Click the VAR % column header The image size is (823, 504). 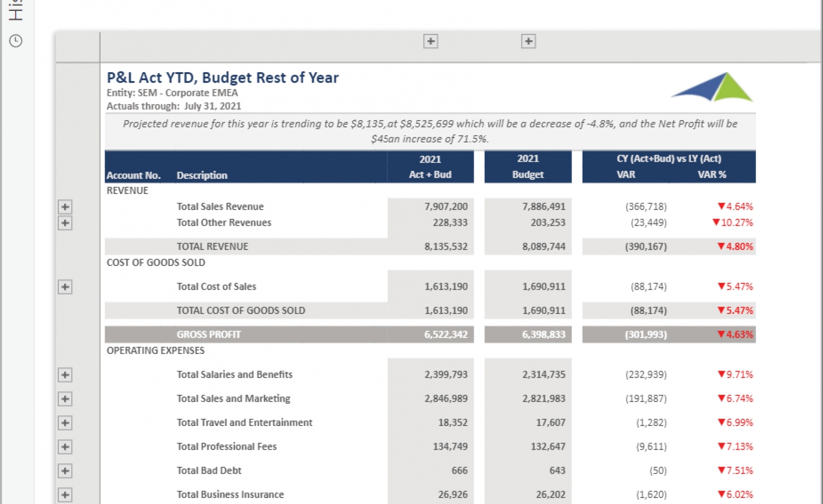click(712, 175)
